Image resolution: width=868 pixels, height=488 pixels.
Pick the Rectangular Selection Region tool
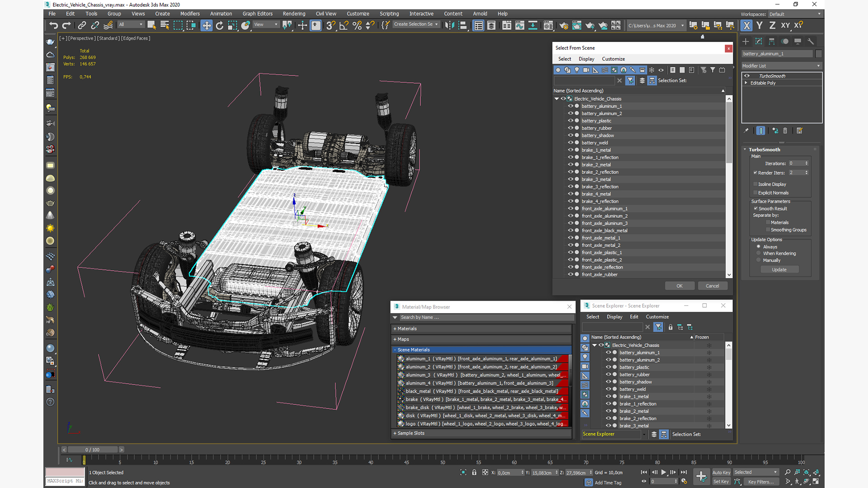[178, 25]
